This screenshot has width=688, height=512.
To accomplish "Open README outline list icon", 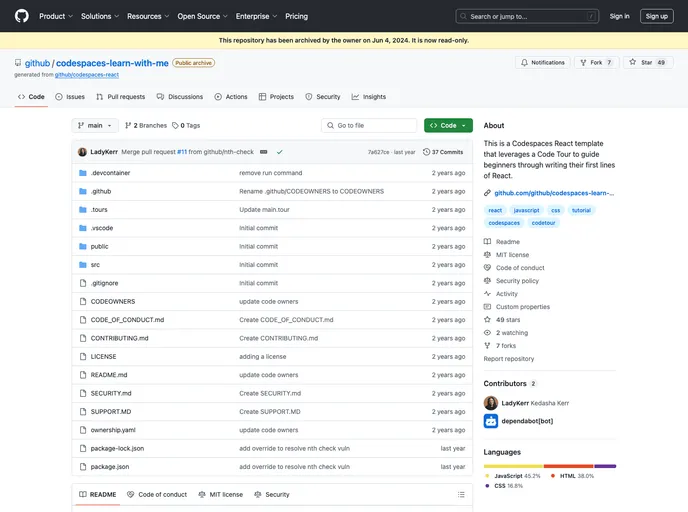I will pyautogui.click(x=461, y=494).
